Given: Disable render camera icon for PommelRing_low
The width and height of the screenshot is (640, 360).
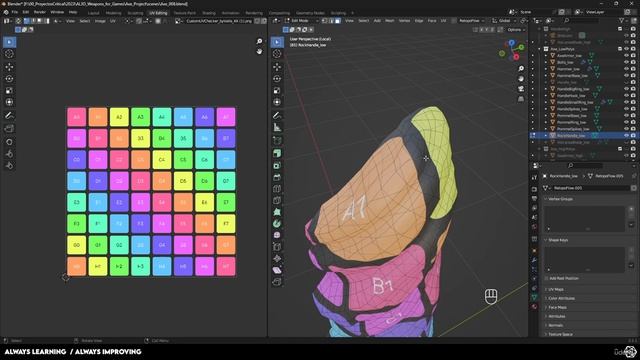Looking at the screenshot, I should (x=633, y=122).
